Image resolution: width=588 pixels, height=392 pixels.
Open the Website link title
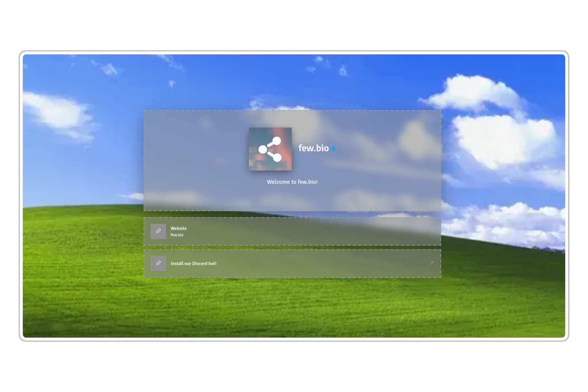179,228
